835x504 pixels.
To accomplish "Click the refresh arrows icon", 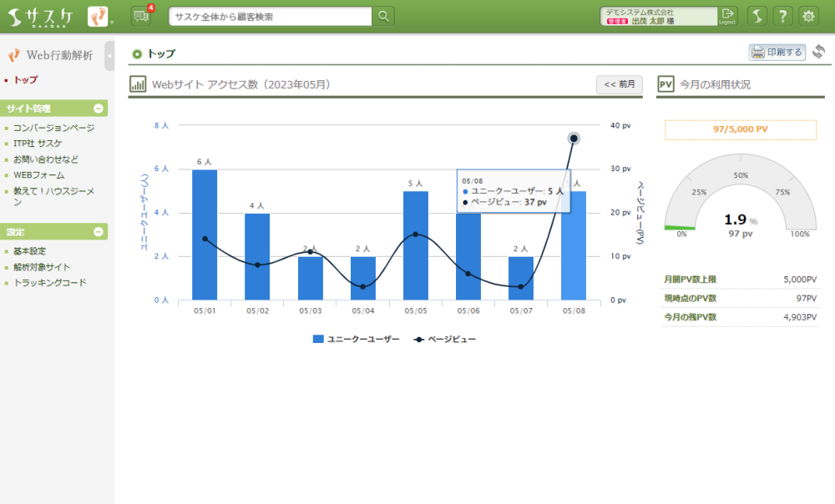I will click(x=818, y=52).
